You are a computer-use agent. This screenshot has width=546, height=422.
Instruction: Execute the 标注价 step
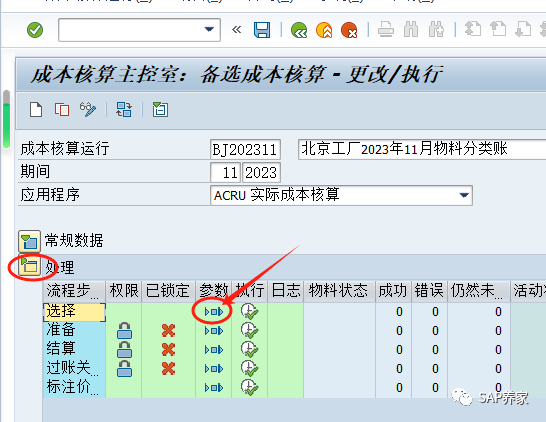coord(250,387)
